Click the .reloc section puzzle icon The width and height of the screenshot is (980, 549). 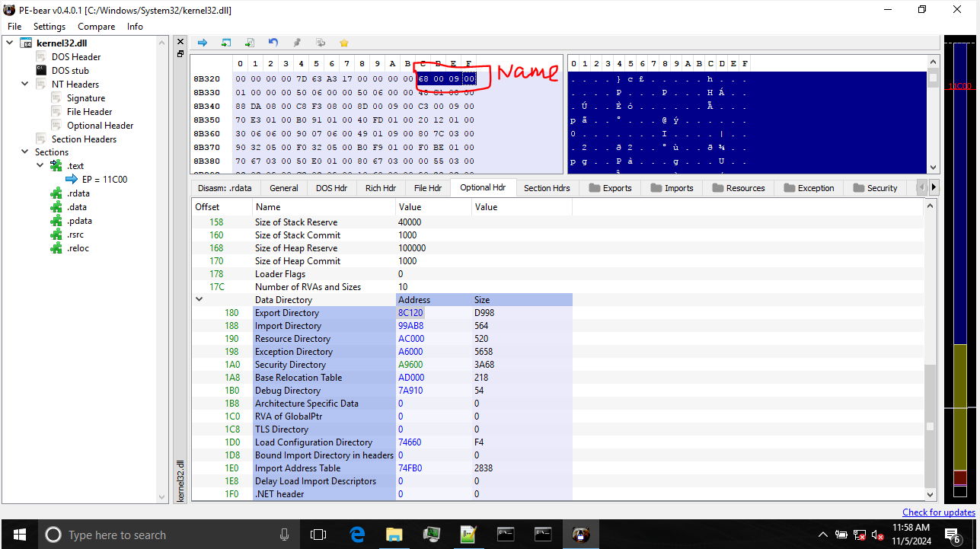click(56, 248)
